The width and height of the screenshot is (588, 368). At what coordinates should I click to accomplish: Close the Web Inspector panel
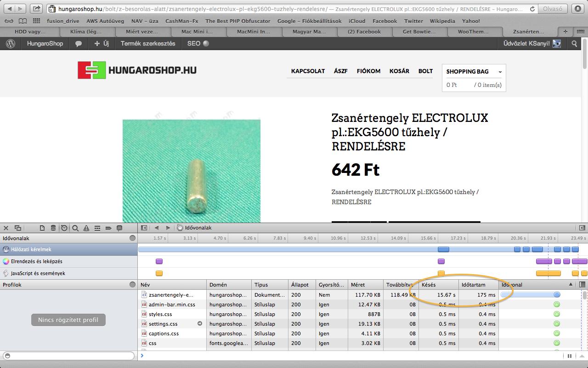coord(6,228)
